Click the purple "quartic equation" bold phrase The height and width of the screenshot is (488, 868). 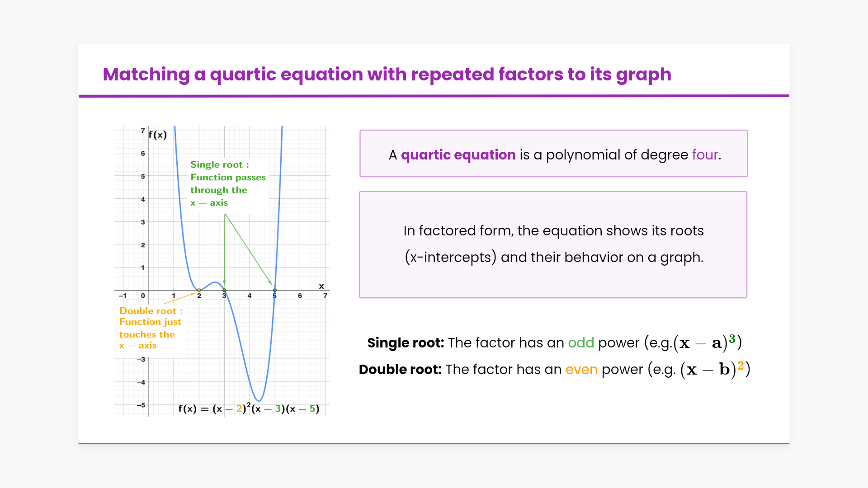(458, 155)
